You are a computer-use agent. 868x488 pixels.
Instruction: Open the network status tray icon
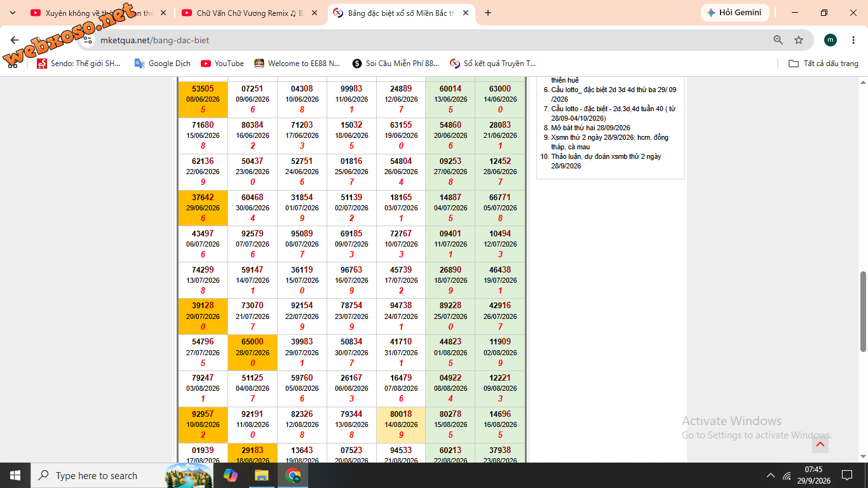pyautogui.click(x=787, y=475)
